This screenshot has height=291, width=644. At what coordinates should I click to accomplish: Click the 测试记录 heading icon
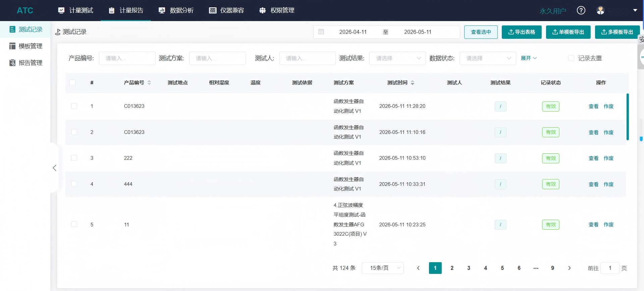pyautogui.click(x=58, y=32)
